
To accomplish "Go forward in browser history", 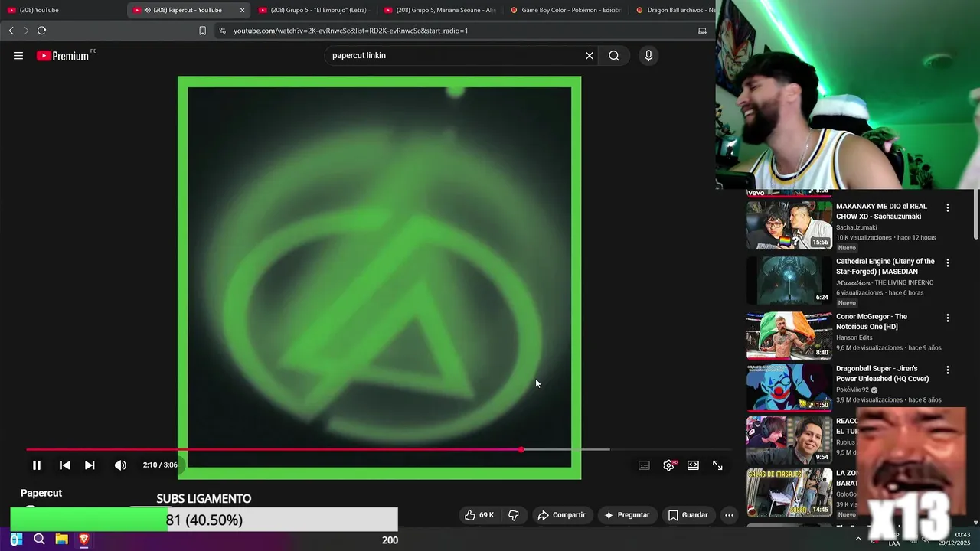I will coord(25,31).
